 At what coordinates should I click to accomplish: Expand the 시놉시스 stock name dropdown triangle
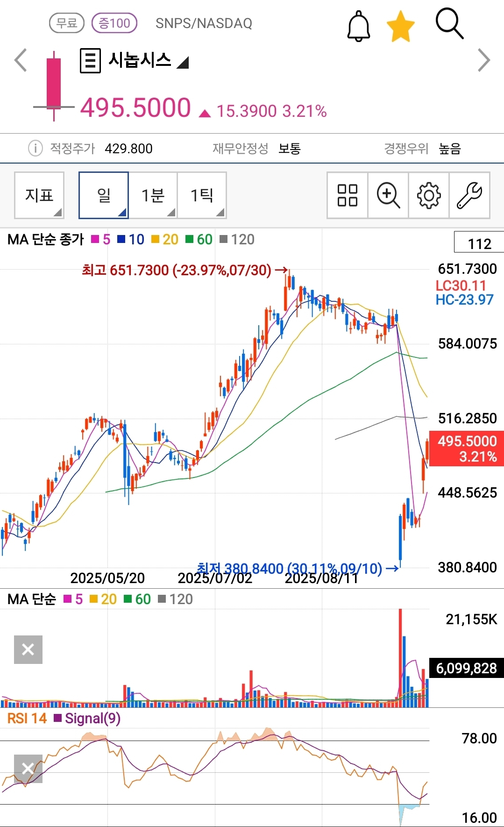point(183,63)
